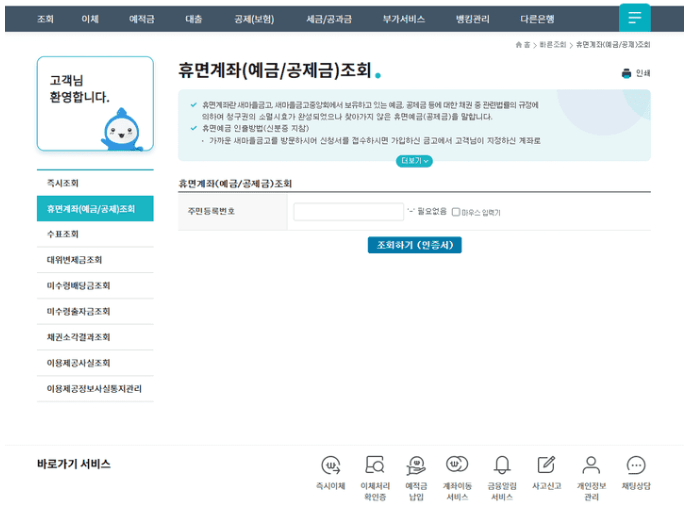The height and width of the screenshot is (515, 690).
Task: Open the hamburger full menu icon
Action: (634, 18)
